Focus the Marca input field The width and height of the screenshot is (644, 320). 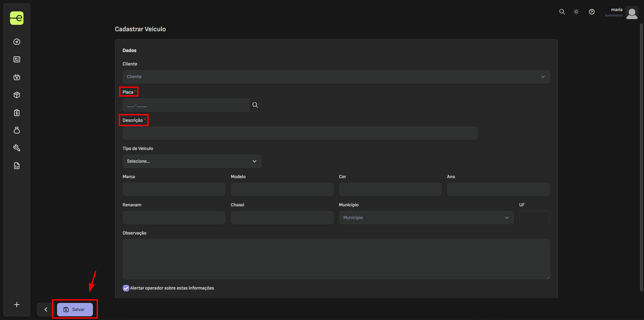[x=174, y=190]
